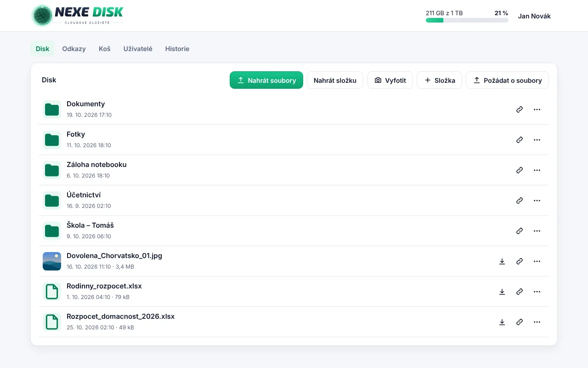Open the Škola – Tomáš folder icon

pos(52,231)
